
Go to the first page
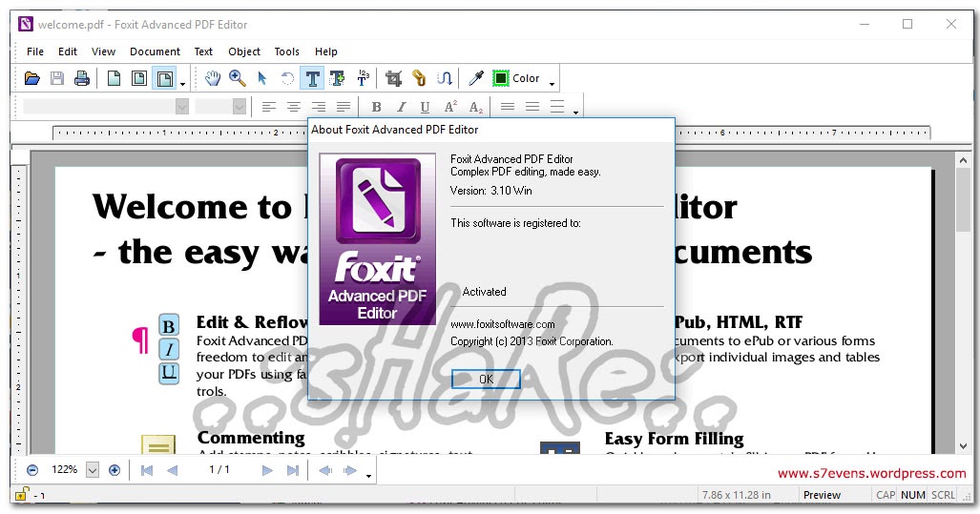pos(147,470)
